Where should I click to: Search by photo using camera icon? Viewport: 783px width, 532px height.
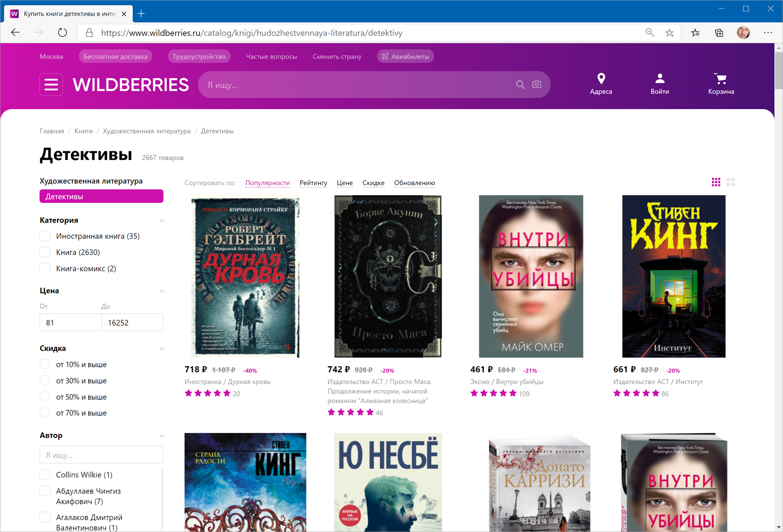click(x=537, y=84)
